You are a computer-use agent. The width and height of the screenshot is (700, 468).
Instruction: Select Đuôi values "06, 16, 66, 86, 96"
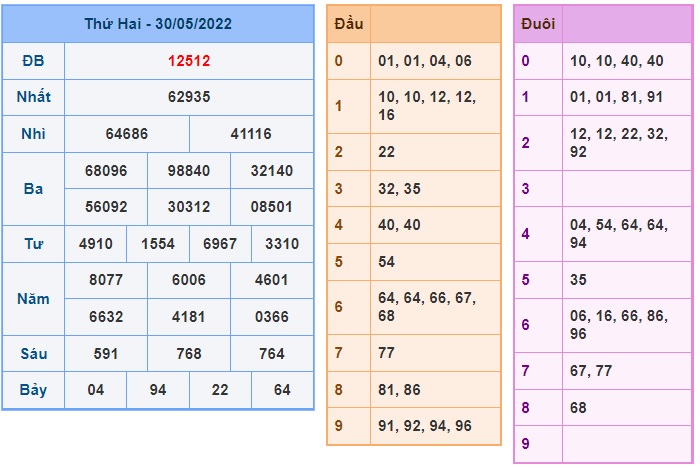coord(619,325)
